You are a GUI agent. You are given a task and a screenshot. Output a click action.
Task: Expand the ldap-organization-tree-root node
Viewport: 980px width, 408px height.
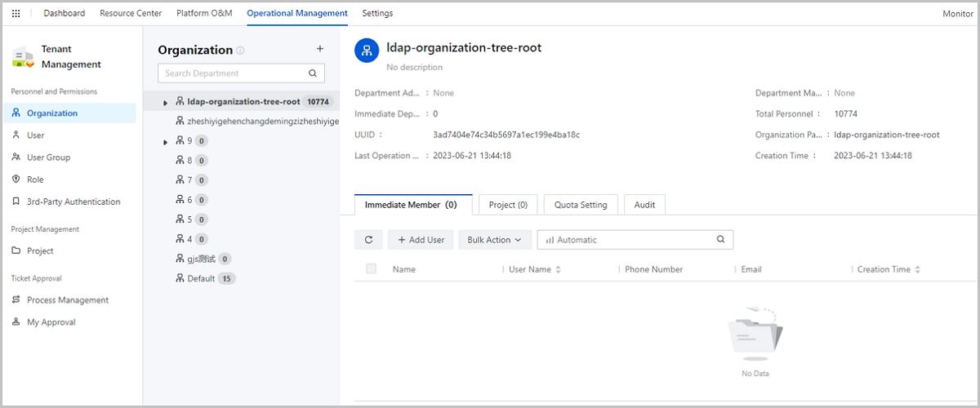[x=166, y=103]
